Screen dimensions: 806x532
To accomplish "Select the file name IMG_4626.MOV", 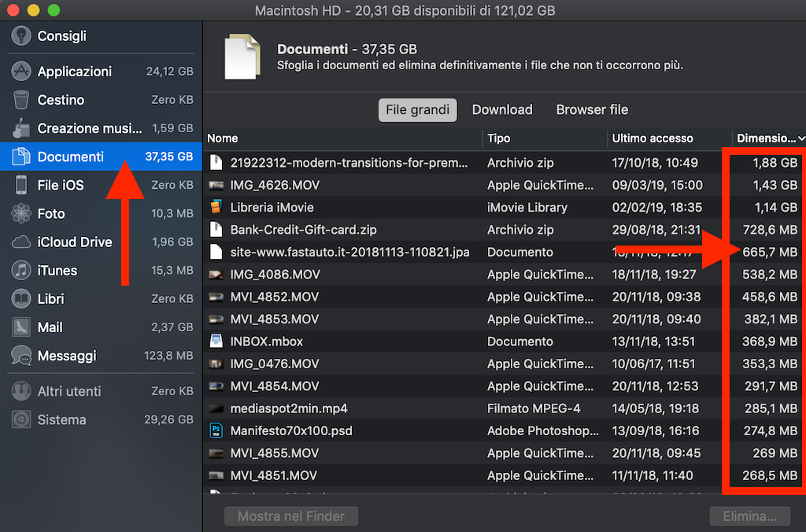I will 275,185.
